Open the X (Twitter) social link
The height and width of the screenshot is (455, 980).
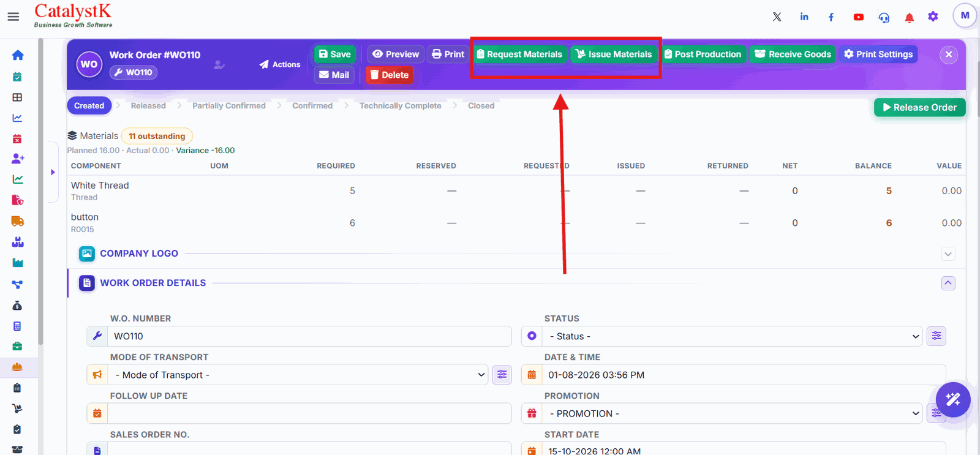[777, 17]
